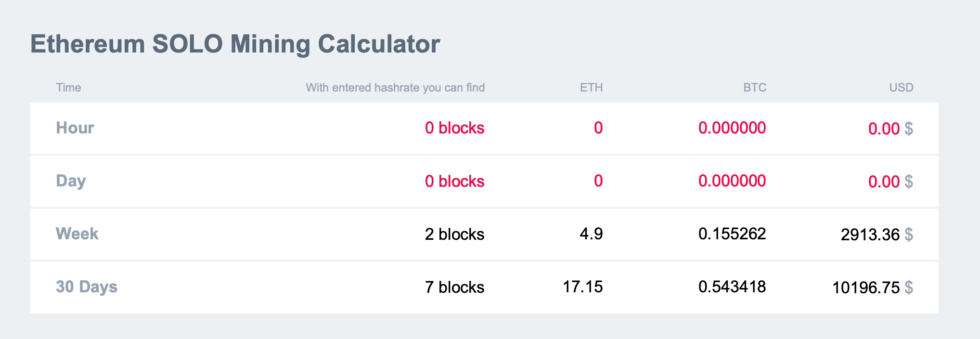Select the 4.9 ETH weekly value

tap(591, 234)
